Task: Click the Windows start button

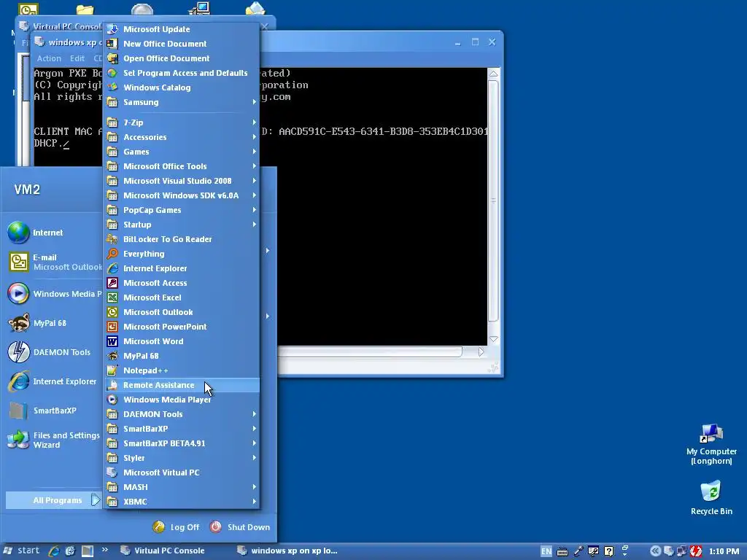Action: [21, 551]
